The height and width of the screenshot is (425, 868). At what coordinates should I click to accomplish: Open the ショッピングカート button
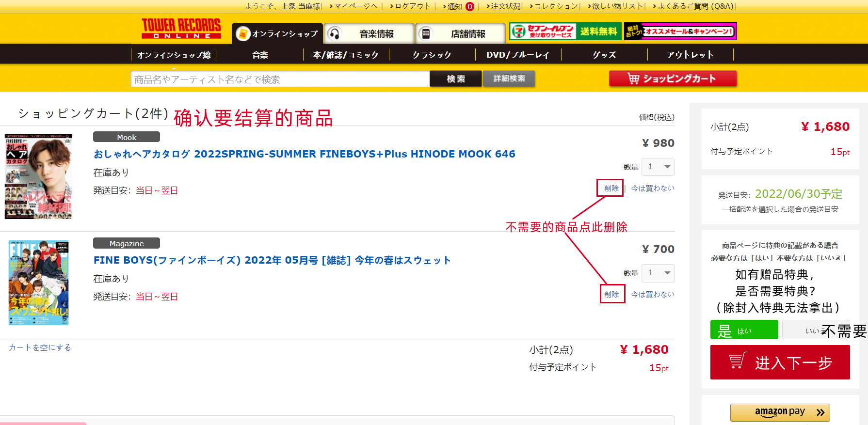coord(673,79)
